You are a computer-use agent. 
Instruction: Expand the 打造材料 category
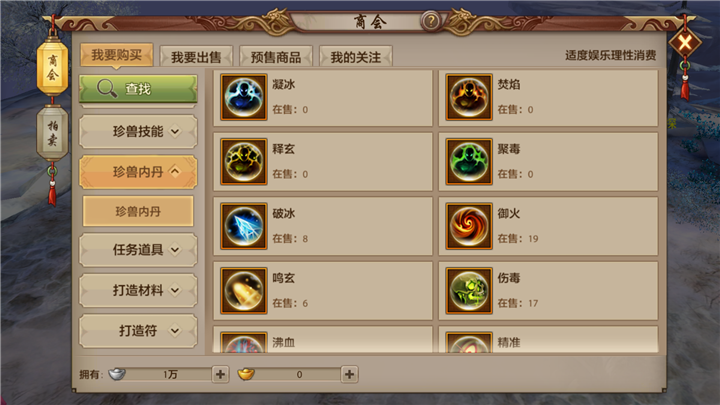(138, 290)
